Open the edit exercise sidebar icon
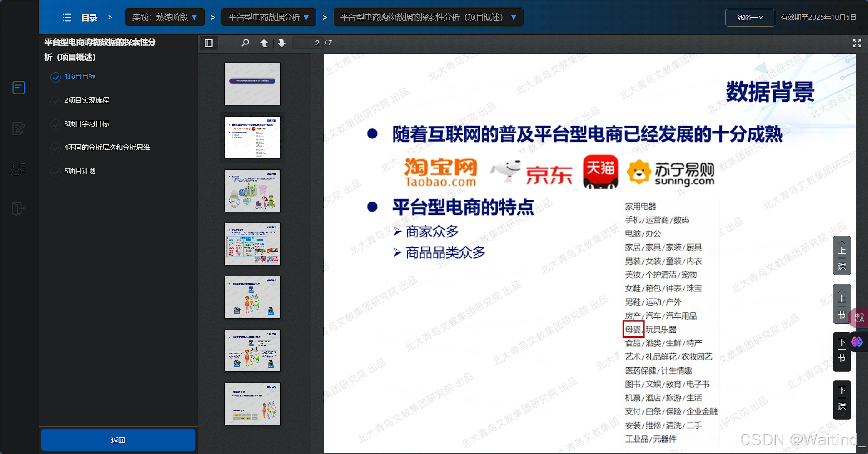Viewport: 868px width, 454px height. click(x=19, y=128)
